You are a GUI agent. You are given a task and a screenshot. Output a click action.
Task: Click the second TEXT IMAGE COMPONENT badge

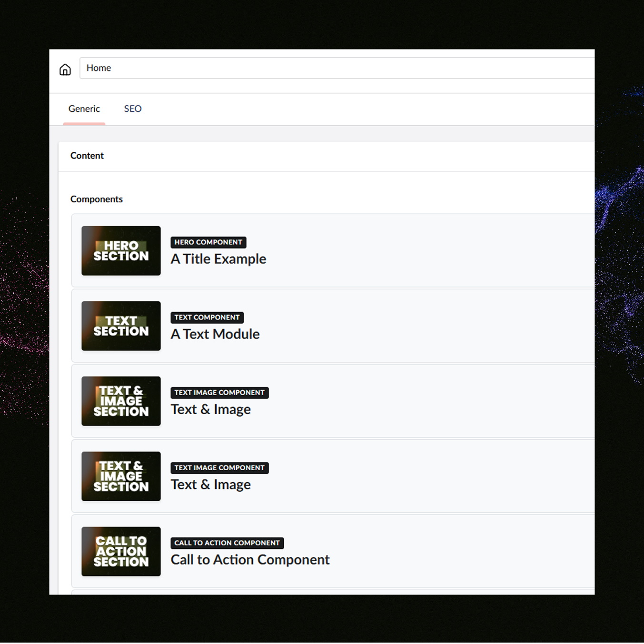[x=219, y=468]
